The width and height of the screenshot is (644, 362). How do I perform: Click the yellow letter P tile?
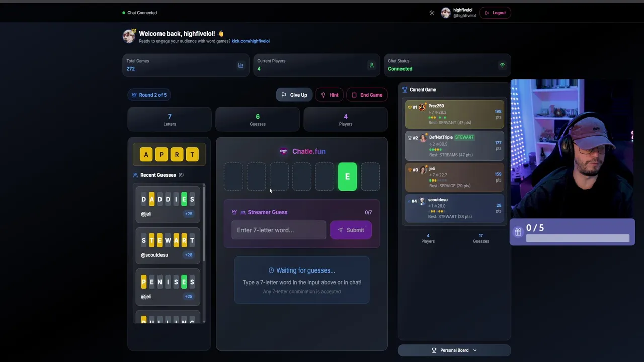[x=162, y=154]
